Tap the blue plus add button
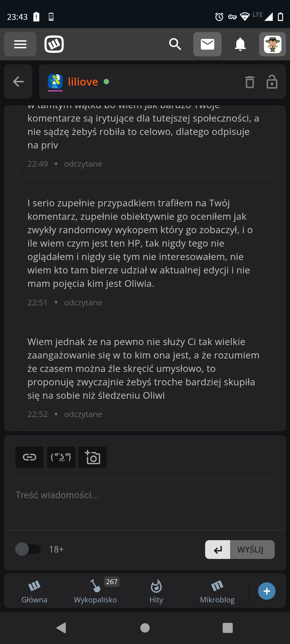The height and width of the screenshot is (644, 290). 267,591
